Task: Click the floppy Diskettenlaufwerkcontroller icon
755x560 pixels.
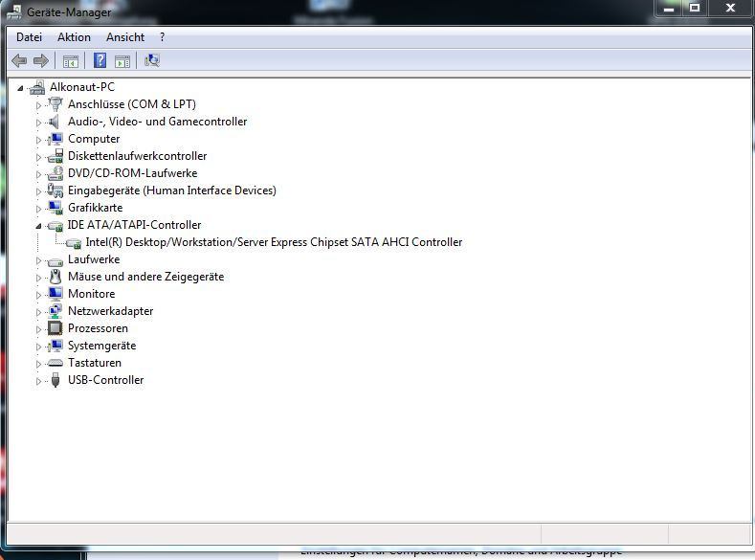Action: [x=56, y=155]
